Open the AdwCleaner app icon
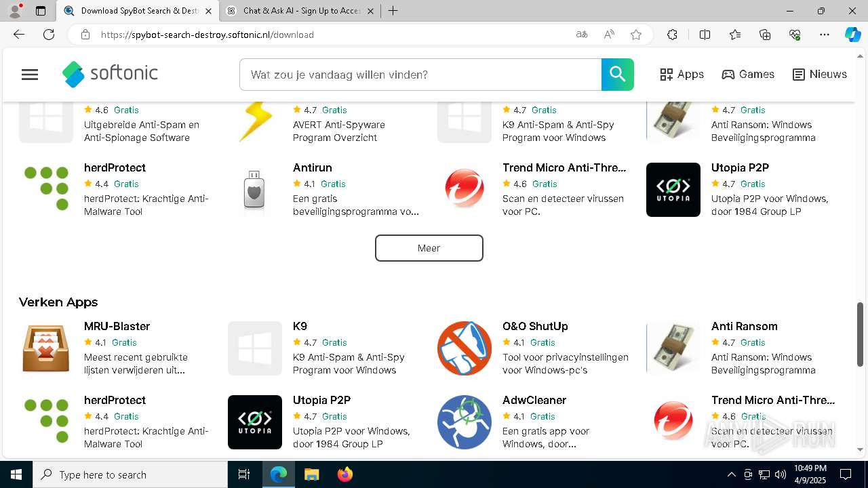 tap(465, 422)
